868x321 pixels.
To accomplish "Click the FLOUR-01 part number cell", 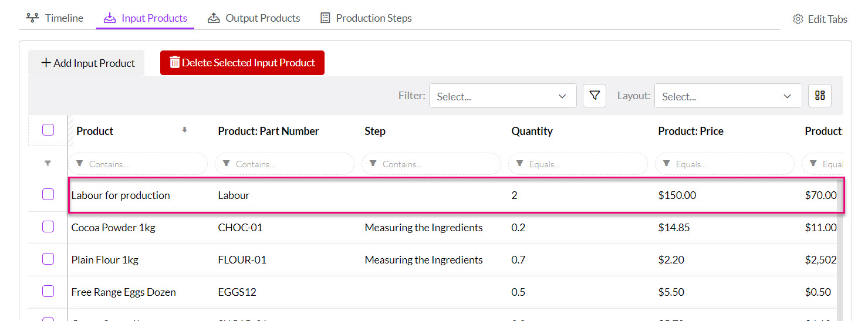I will [242, 260].
